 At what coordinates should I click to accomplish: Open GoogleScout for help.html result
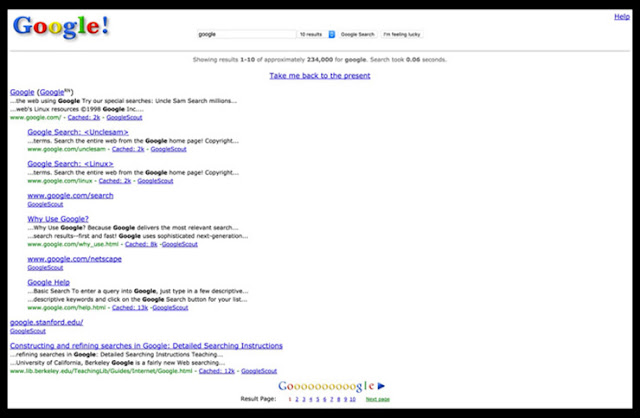(170, 307)
